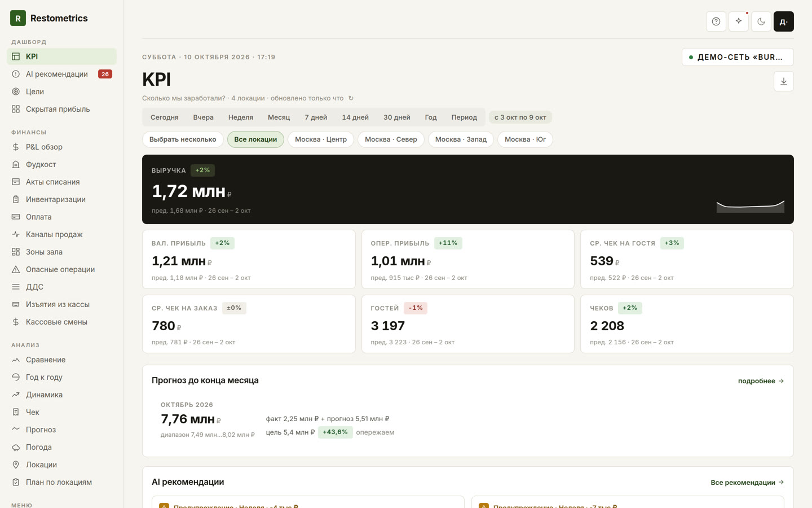The image size is (812, 508).
Task: Toggle dark mode moon icon
Action: (x=761, y=21)
